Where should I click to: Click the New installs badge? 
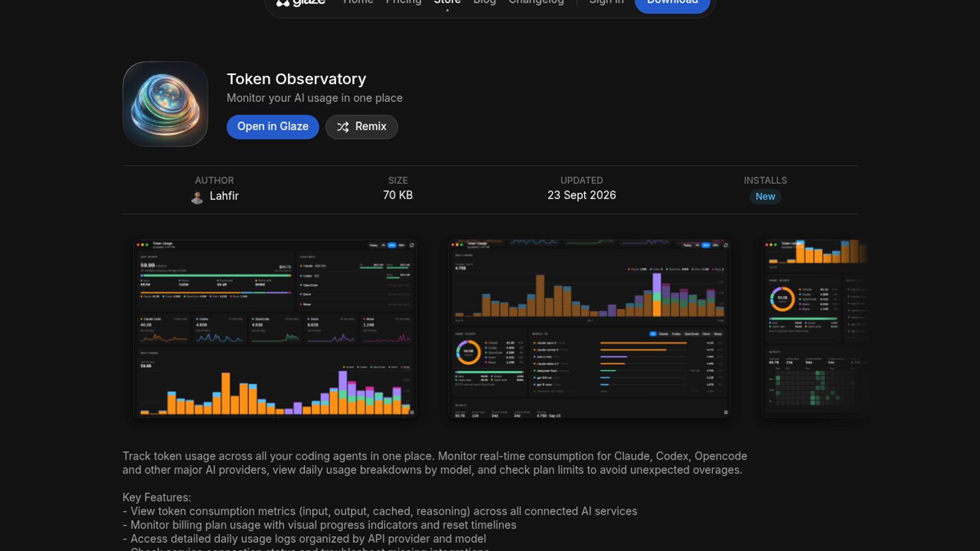click(x=765, y=197)
